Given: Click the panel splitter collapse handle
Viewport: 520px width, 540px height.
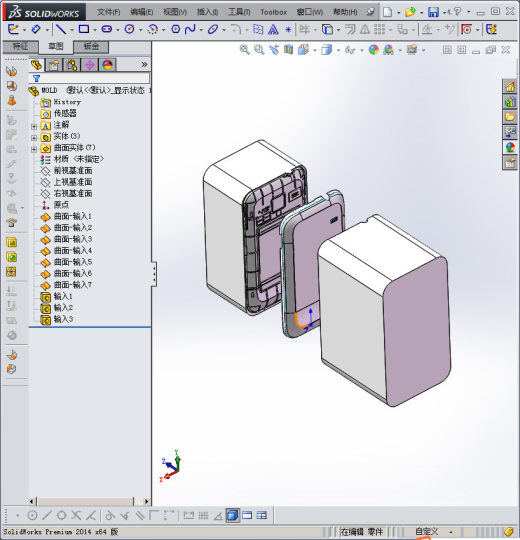Looking at the screenshot, I should (154, 274).
